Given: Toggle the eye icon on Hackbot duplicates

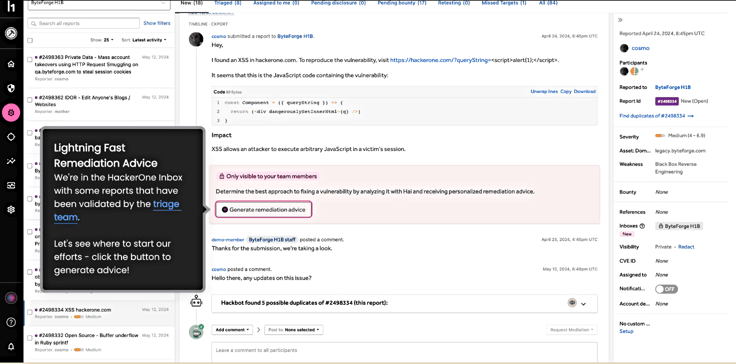Looking at the screenshot, I should point(572,303).
